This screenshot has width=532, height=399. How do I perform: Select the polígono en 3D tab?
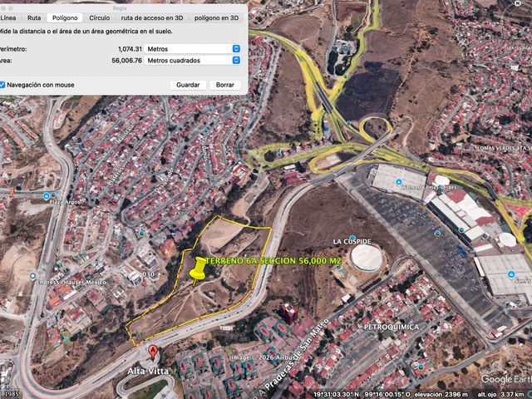(x=216, y=18)
